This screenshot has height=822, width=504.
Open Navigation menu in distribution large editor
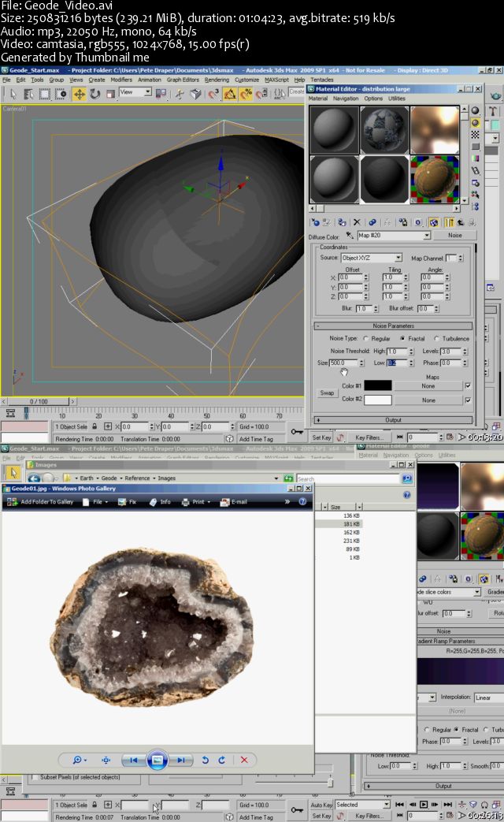pyautogui.click(x=346, y=99)
